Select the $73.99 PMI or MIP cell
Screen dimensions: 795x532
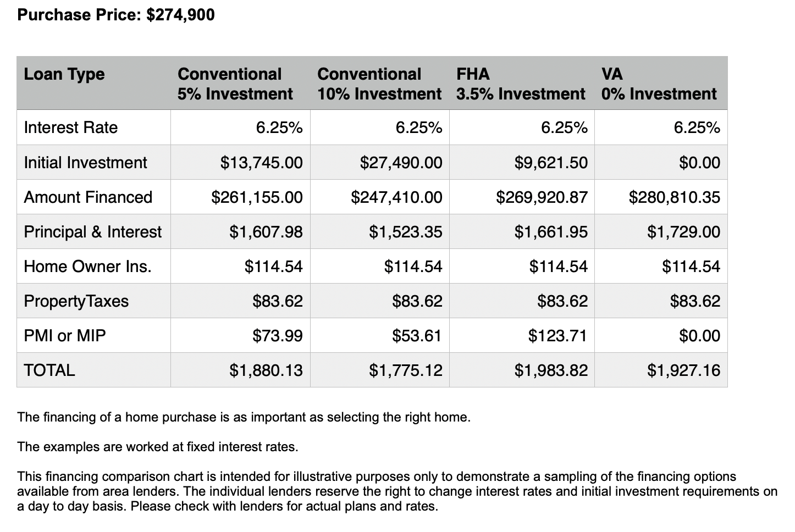tap(278, 336)
